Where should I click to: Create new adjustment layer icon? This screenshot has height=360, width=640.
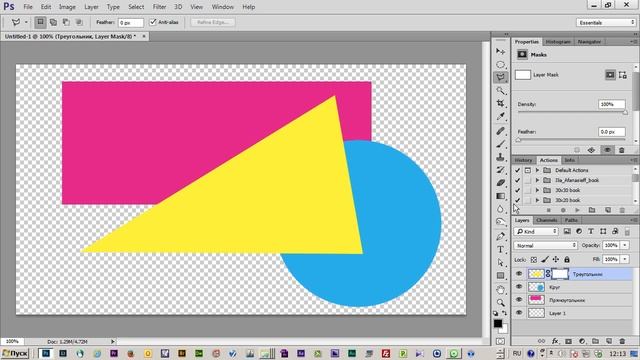coord(582,341)
